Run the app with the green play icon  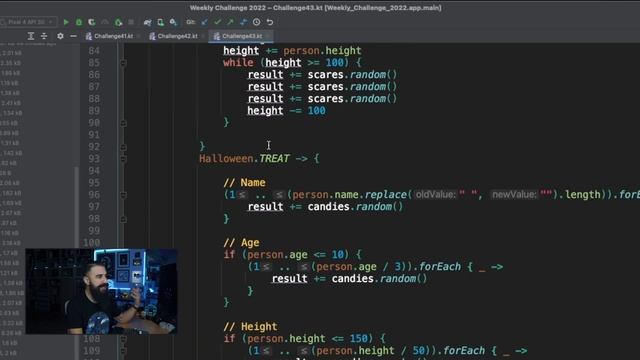[x=66, y=22]
